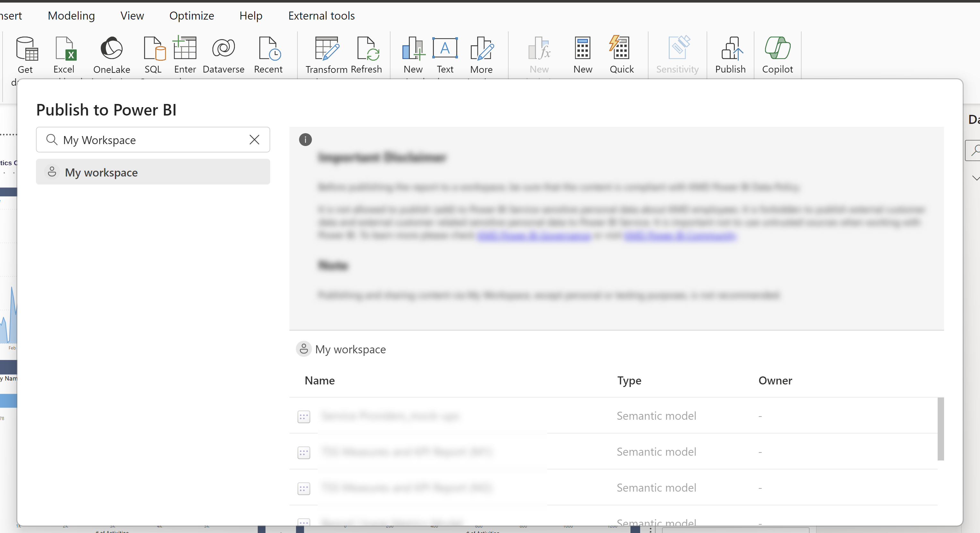Click the person icon beside My workspace heading
This screenshot has width=980, height=533.
click(x=304, y=349)
